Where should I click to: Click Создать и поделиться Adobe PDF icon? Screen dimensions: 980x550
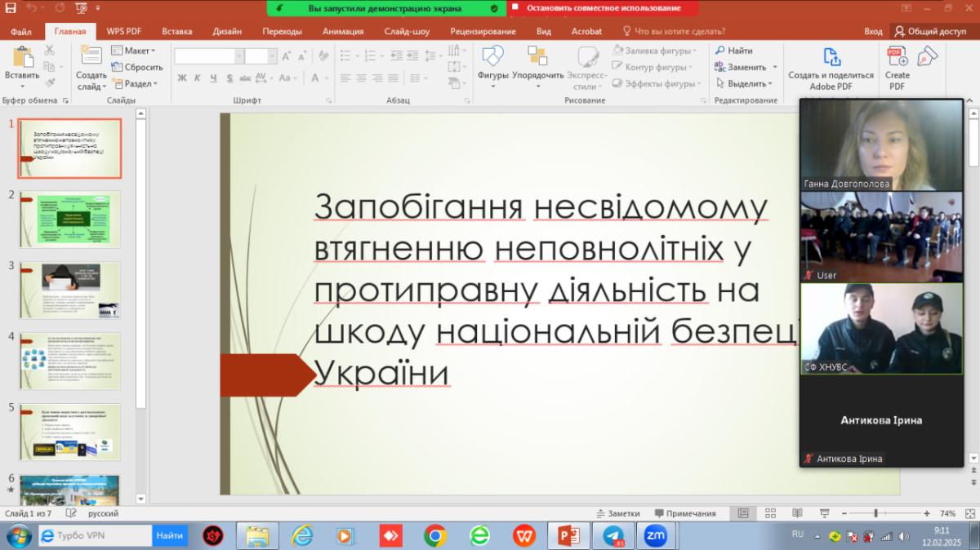coord(831,57)
